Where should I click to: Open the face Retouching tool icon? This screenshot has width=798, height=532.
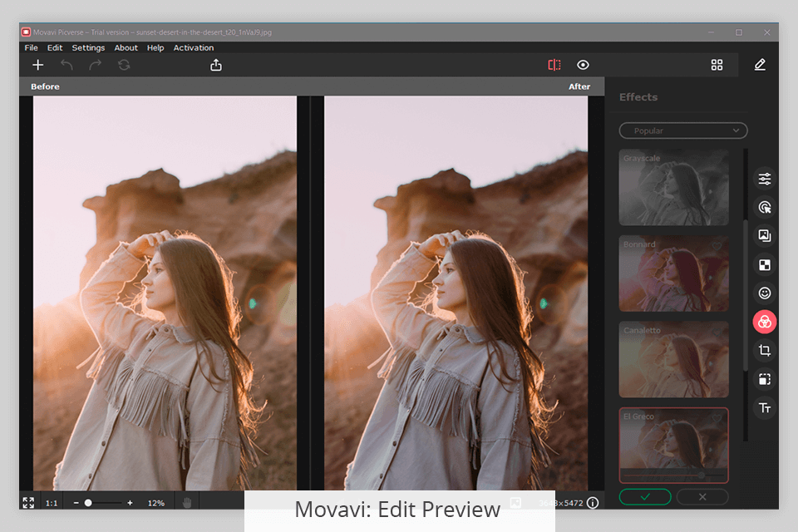click(765, 293)
